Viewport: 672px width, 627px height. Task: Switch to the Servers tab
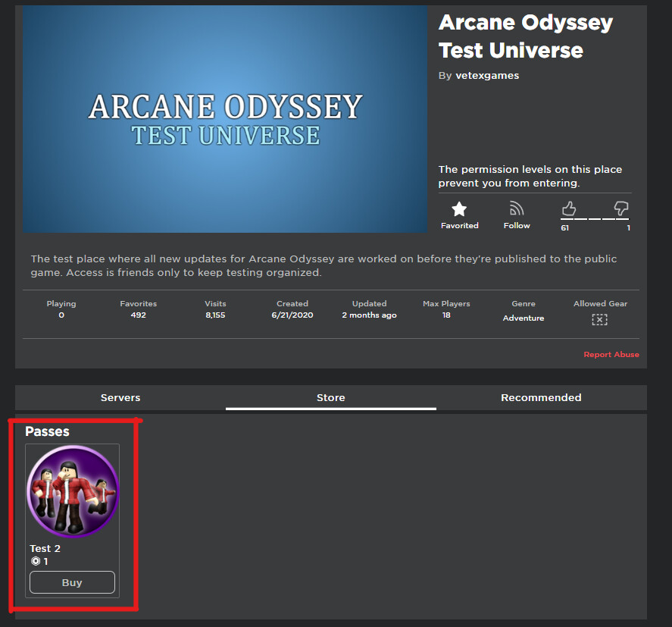[x=120, y=397]
